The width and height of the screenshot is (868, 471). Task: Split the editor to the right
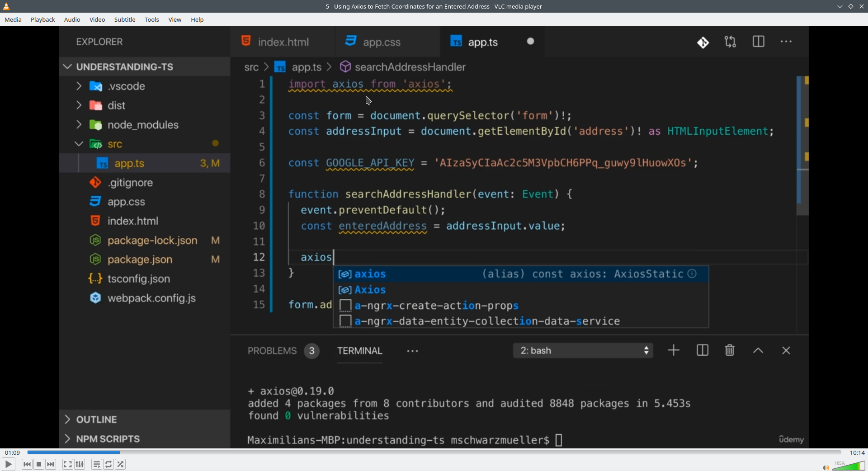tap(759, 42)
